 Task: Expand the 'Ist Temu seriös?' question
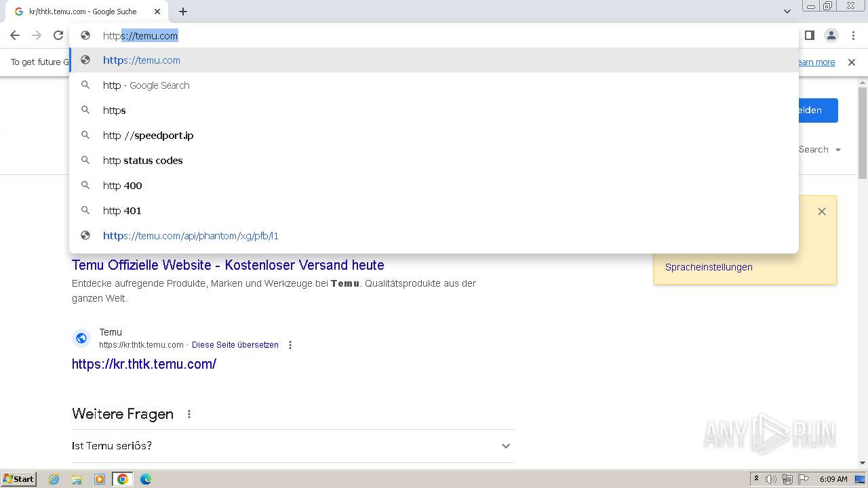click(x=292, y=446)
